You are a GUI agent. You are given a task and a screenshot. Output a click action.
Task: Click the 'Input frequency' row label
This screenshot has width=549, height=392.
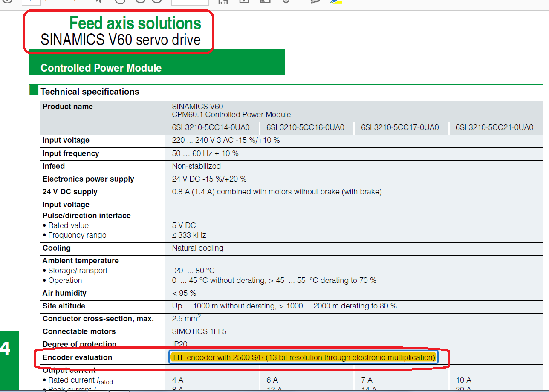coord(71,153)
